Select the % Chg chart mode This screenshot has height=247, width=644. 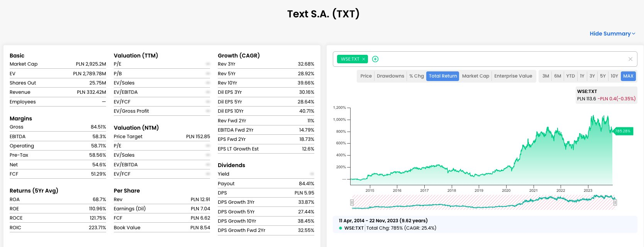pos(417,76)
